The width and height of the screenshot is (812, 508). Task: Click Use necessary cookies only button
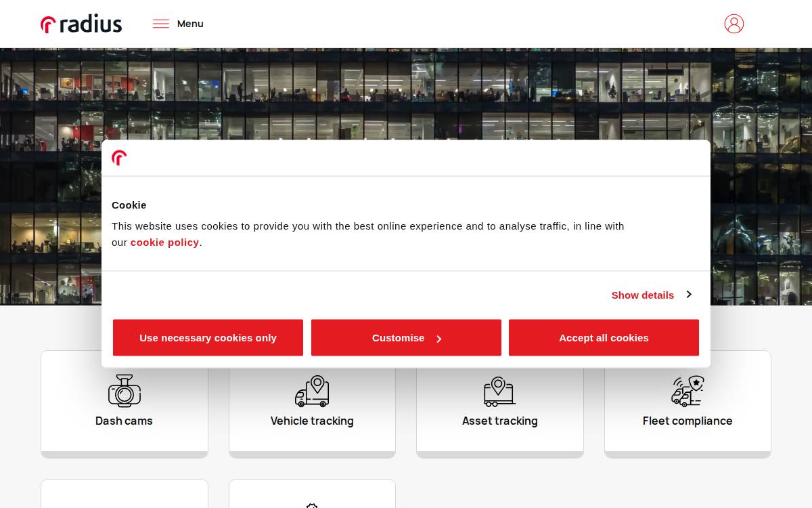pyautogui.click(x=208, y=337)
